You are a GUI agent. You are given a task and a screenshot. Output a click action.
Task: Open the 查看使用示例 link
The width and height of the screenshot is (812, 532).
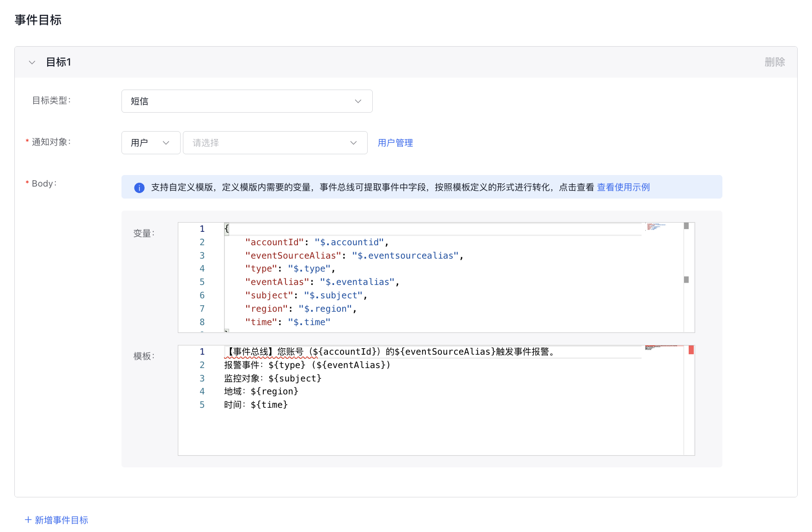click(623, 187)
